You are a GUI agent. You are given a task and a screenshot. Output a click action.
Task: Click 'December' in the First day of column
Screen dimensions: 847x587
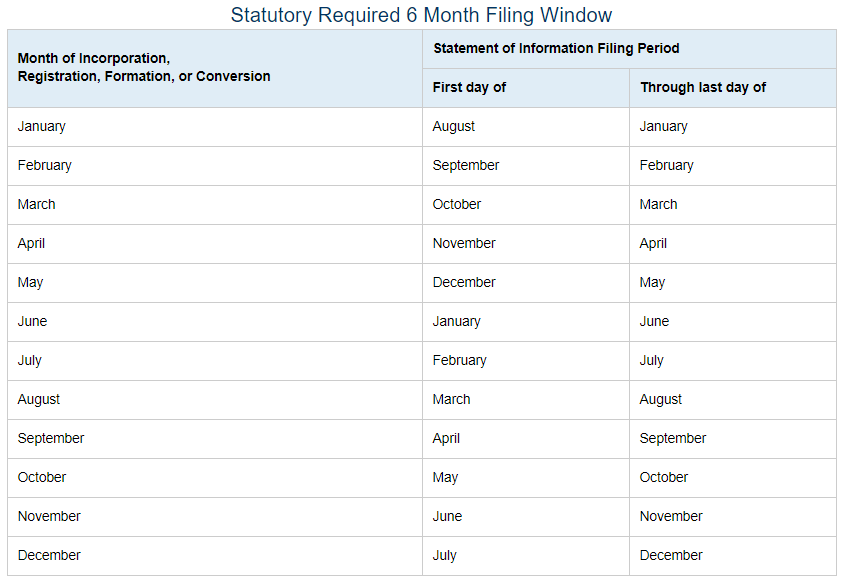click(x=463, y=282)
